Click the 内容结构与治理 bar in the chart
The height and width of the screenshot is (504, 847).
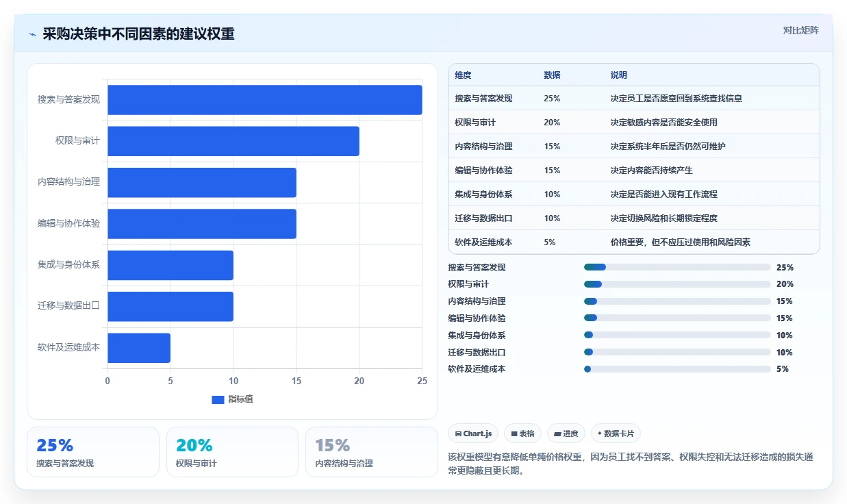[202, 182]
